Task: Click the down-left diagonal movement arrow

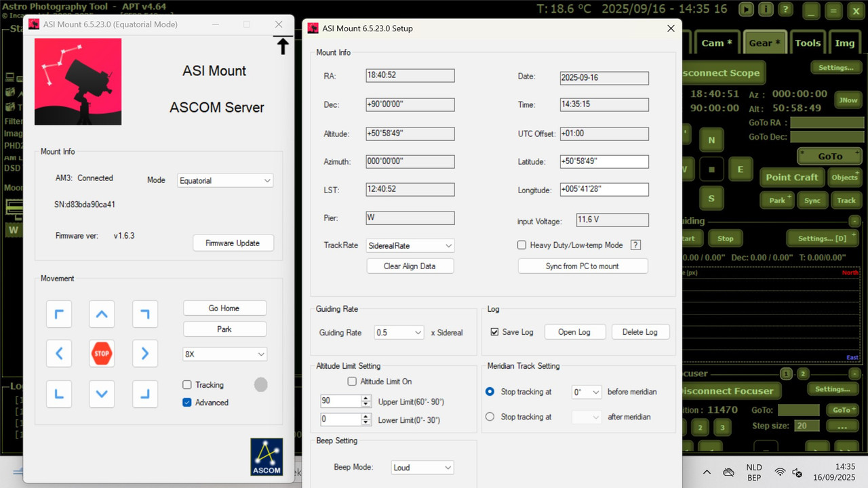Action: [59, 394]
